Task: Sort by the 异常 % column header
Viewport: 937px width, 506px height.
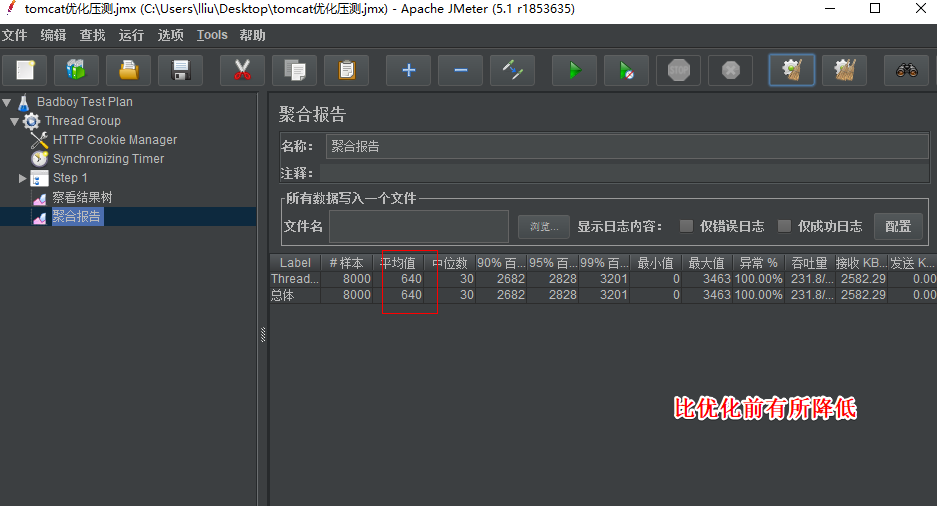Action: tap(758, 263)
